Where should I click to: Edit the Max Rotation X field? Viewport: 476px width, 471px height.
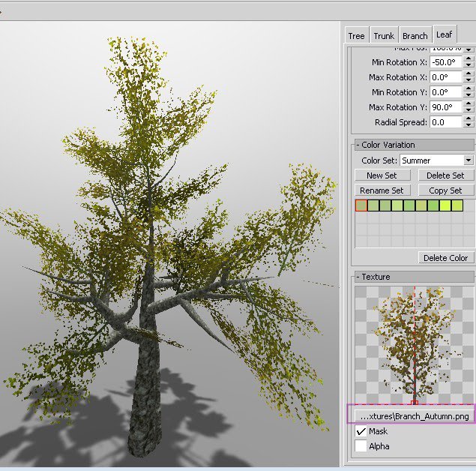coord(446,77)
